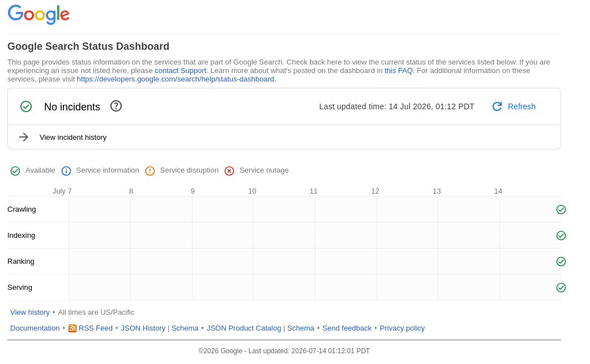
Task: Open the developers.google.com status-dashboard URL
Action: [176, 79]
